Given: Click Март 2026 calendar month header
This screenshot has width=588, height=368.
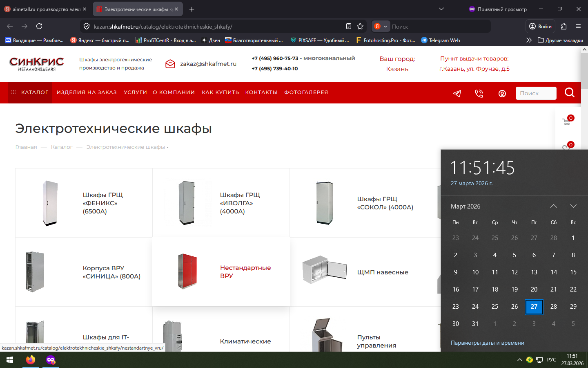Looking at the screenshot, I should tap(465, 206).
